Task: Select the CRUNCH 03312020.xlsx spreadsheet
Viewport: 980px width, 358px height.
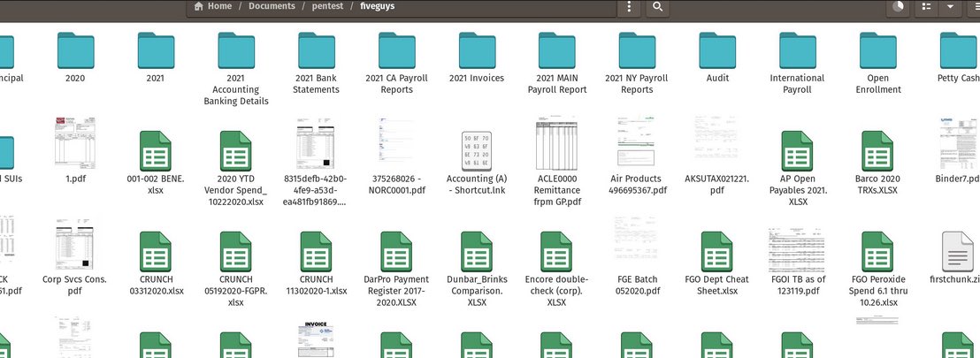Action: [156, 252]
